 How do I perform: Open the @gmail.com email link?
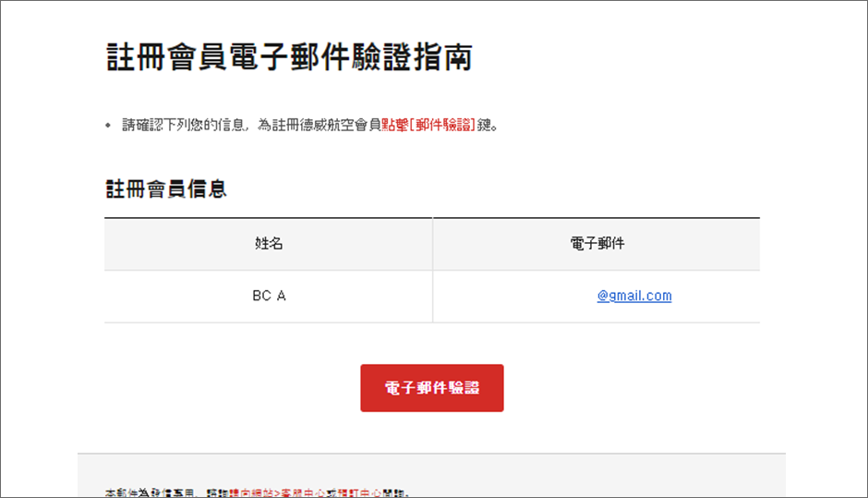tap(633, 296)
